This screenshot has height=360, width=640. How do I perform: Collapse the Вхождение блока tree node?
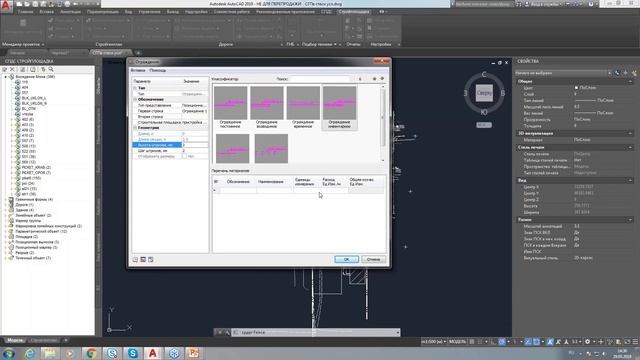[6, 77]
